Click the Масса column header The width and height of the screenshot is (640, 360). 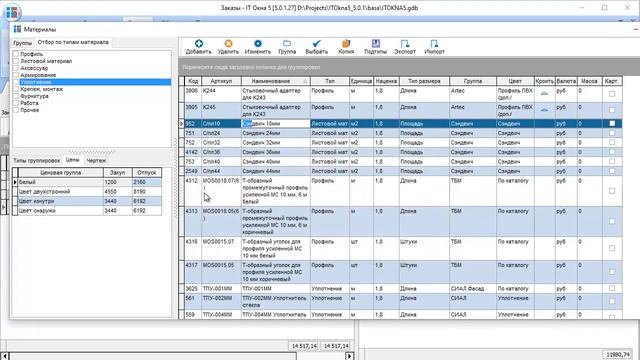coord(589,81)
